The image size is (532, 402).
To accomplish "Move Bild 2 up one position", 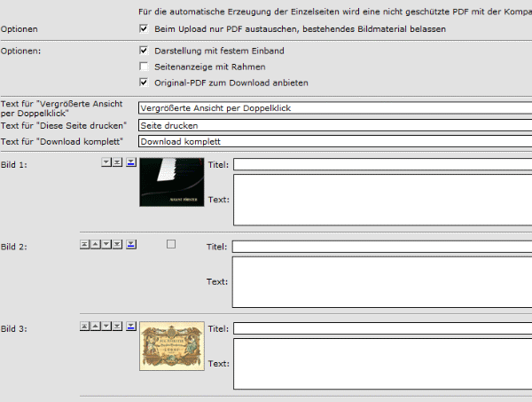I will [96, 244].
